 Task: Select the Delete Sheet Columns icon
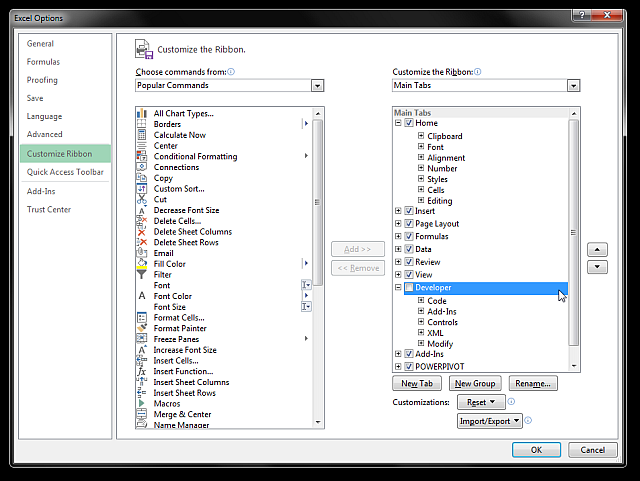tap(142, 232)
